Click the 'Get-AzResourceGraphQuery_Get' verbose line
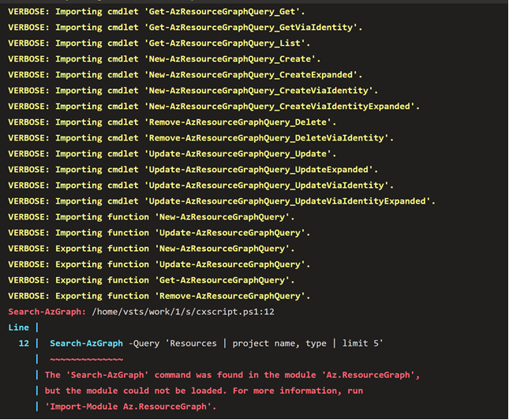This screenshot has width=509, height=420. coord(156,12)
